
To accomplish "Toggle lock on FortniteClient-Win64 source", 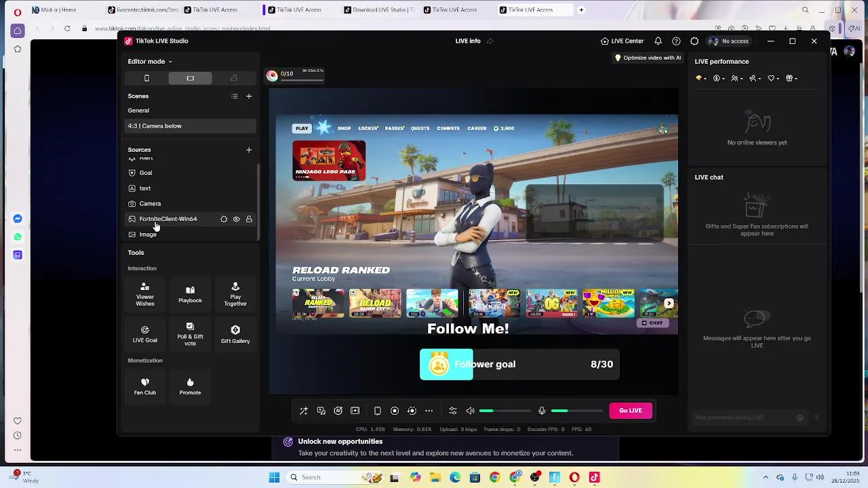I will point(249,219).
